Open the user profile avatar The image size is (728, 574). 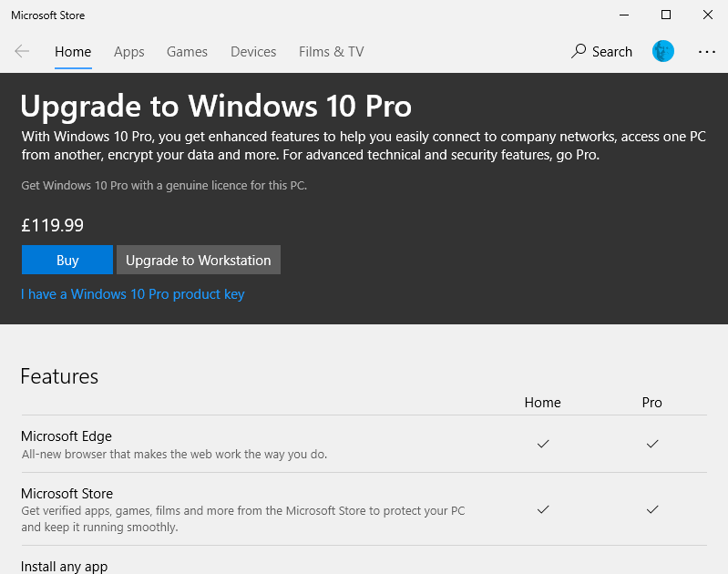(663, 52)
